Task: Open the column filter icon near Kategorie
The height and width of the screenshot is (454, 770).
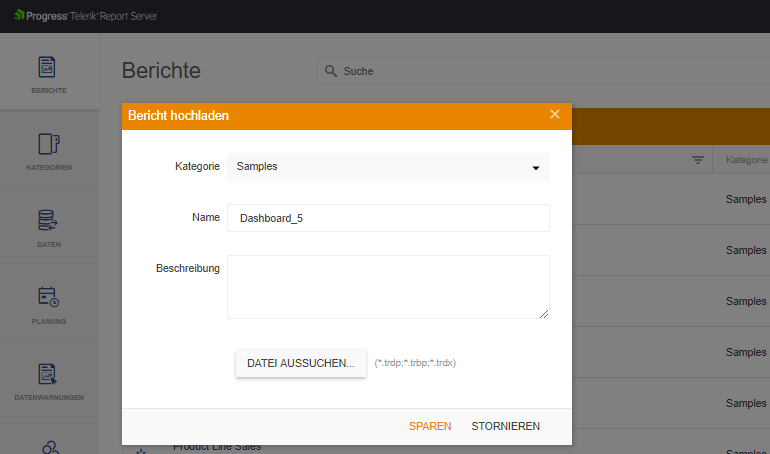Action: point(698,160)
